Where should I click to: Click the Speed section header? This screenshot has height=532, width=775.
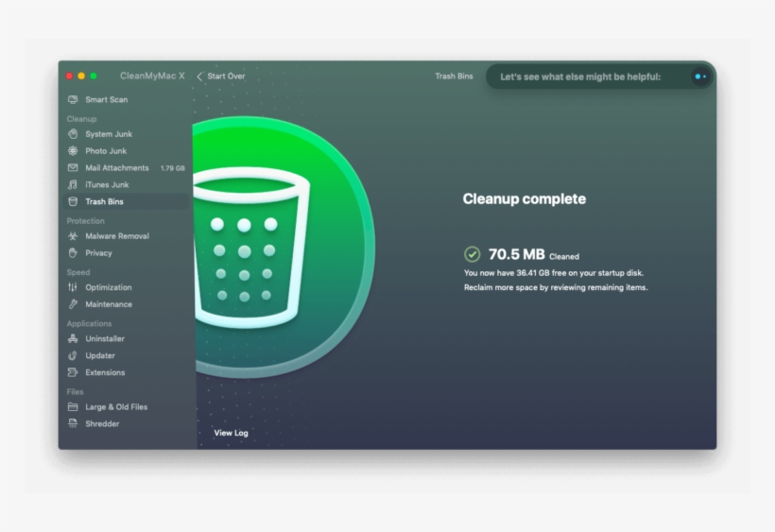(x=78, y=272)
